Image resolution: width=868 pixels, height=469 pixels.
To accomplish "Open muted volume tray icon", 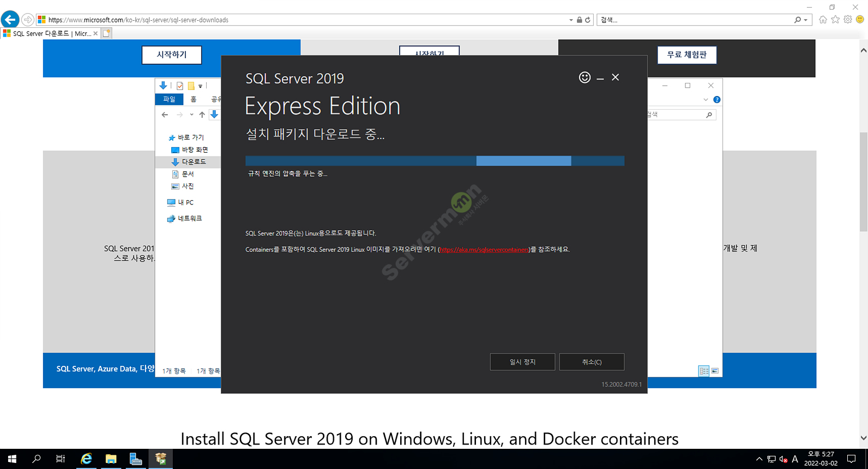I will tap(783, 459).
